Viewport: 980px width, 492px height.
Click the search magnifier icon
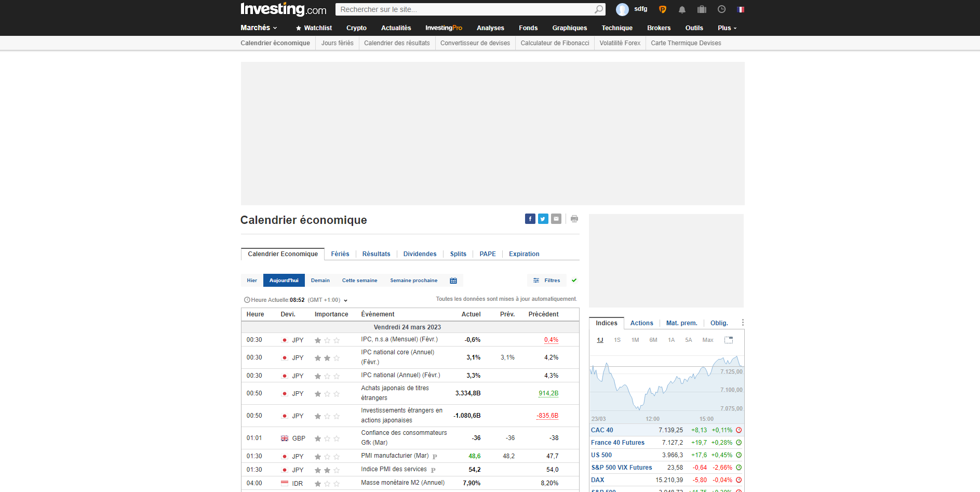click(599, 9)
